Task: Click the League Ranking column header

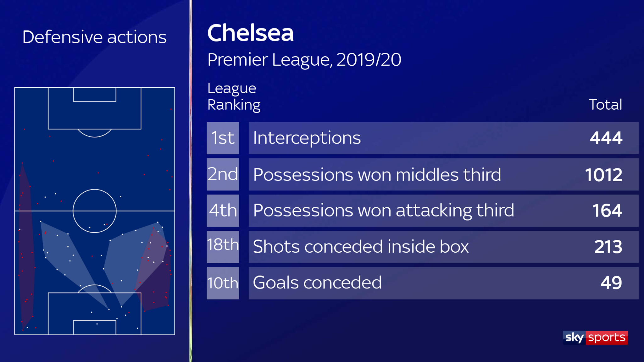Action: coord(234,96)
